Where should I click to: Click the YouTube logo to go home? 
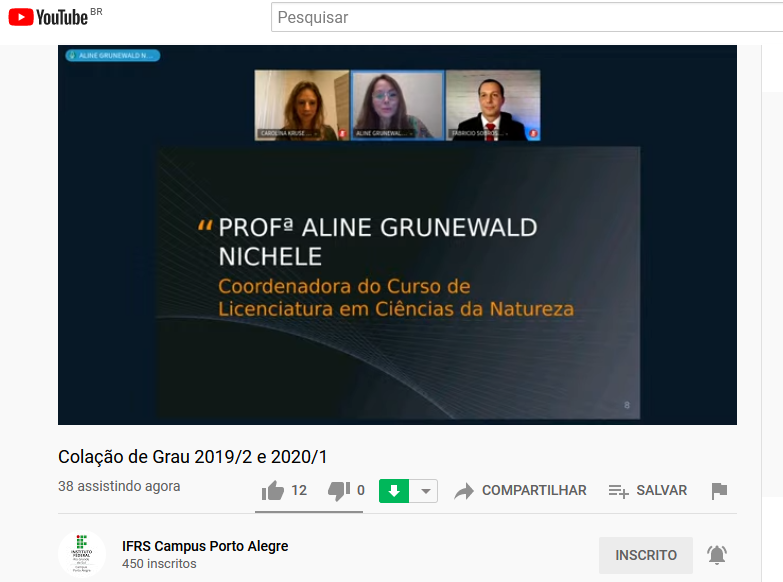(x=48, y=17)
